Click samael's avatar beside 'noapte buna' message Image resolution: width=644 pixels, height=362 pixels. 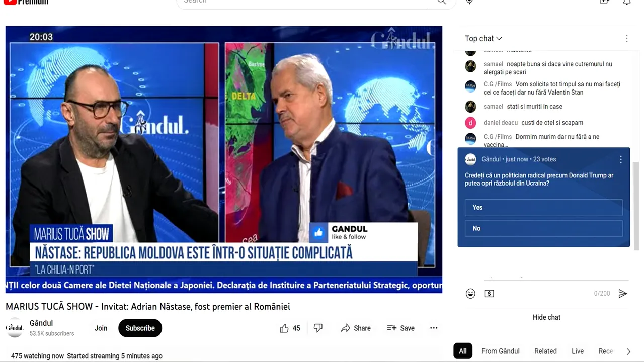coord(470,66)
